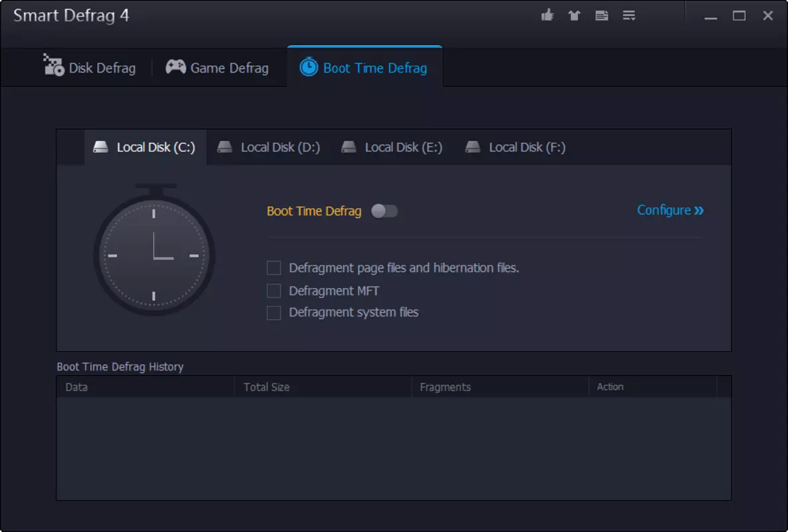
Task: Check the Defragment MFT box
Action: pyautogui.click(x=274, y=291)
